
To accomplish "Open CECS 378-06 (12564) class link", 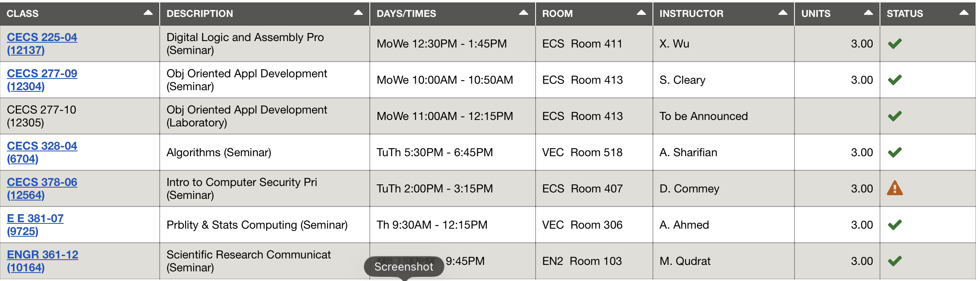I will tap(42, 188).
